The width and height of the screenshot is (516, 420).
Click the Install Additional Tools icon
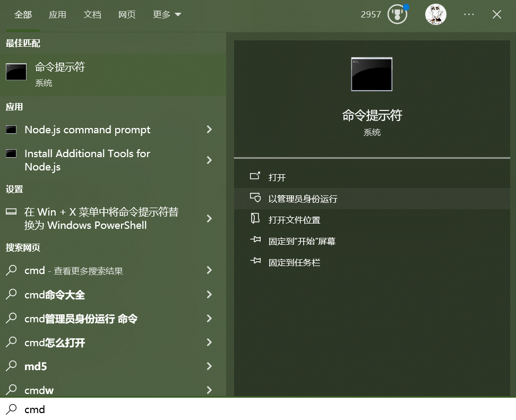click(11, 153)
